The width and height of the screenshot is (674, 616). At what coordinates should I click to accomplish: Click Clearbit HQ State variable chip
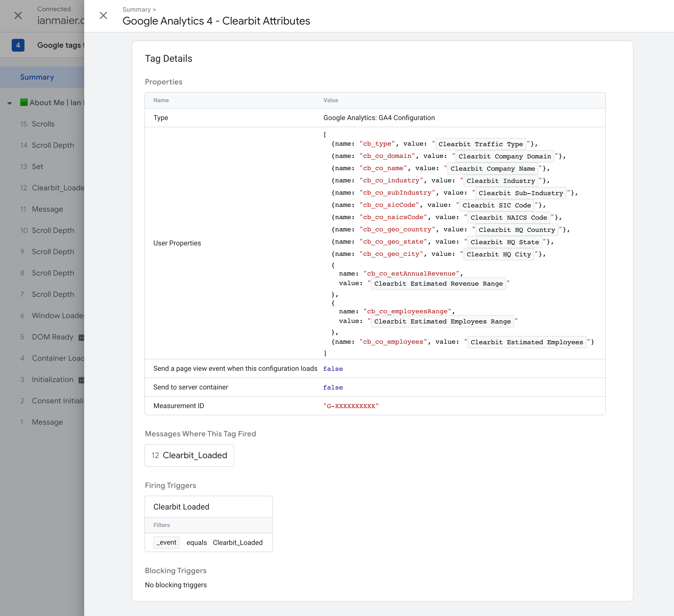tap(505, 242)
